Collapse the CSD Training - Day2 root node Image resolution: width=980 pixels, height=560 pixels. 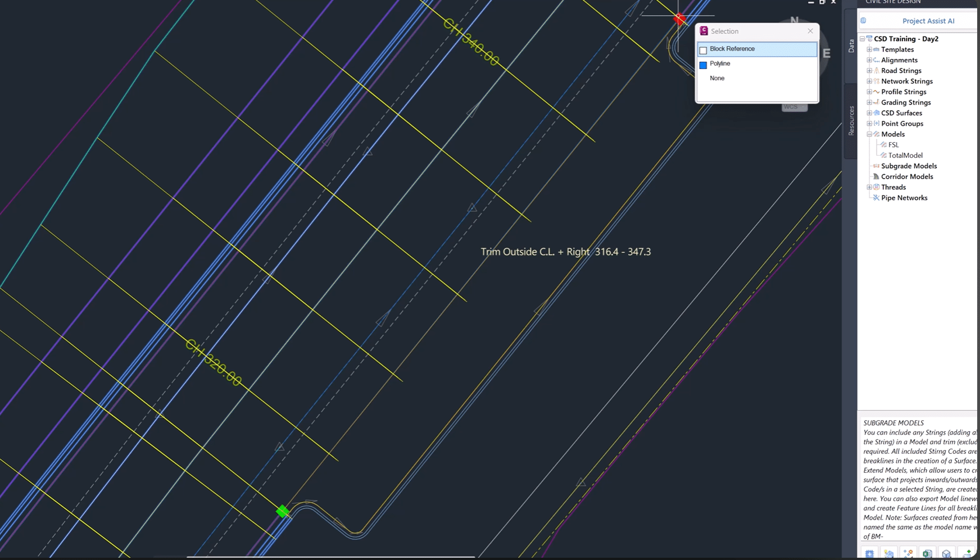[x=863, y=39]
